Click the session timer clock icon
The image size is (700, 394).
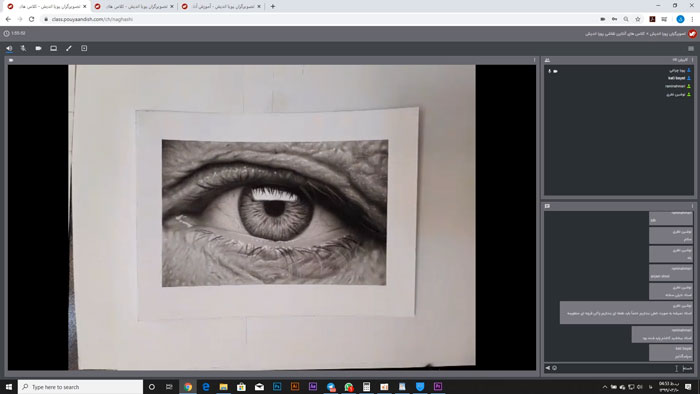click(x=6, y=33)
